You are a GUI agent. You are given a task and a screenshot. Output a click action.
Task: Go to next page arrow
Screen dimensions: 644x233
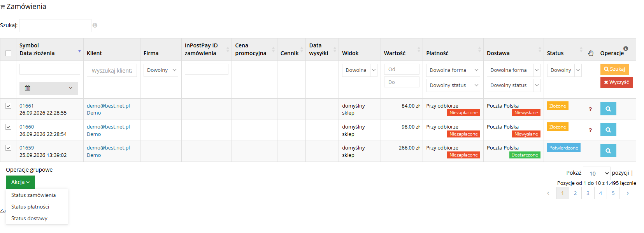pos(628,193)
